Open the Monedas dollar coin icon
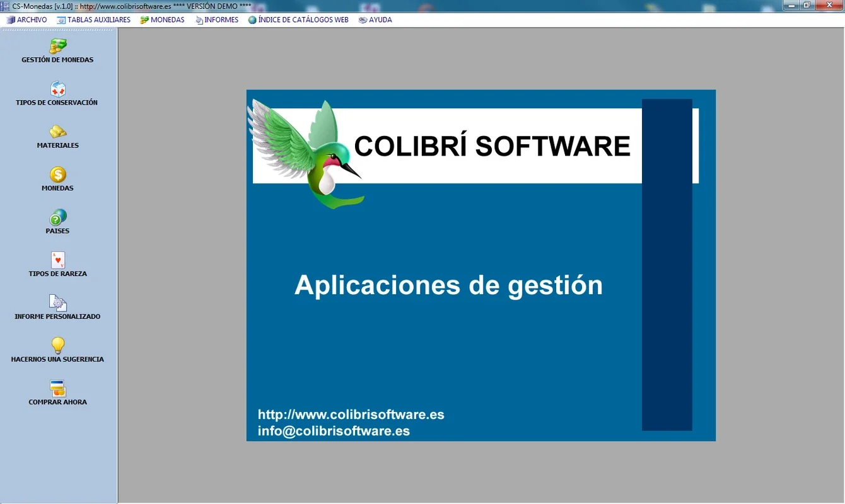The height and width of the screenshot is (504, 845). tap(58, 175)
